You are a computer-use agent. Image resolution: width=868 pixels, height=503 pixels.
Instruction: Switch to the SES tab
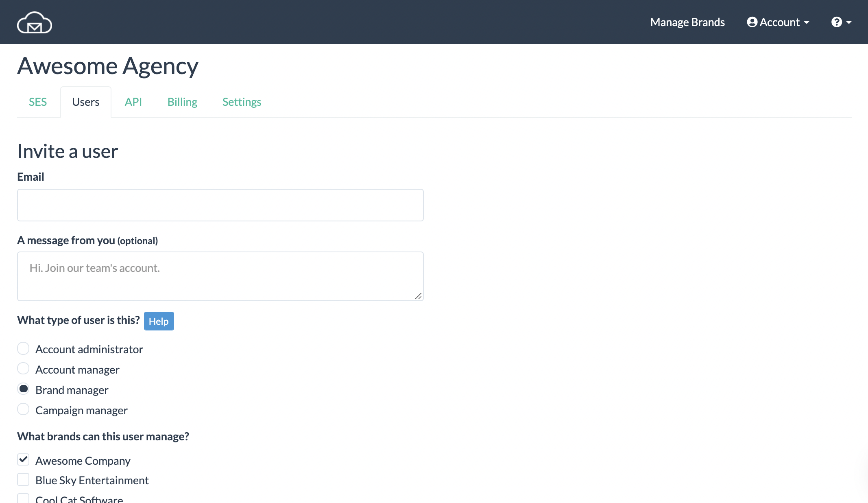38,102
